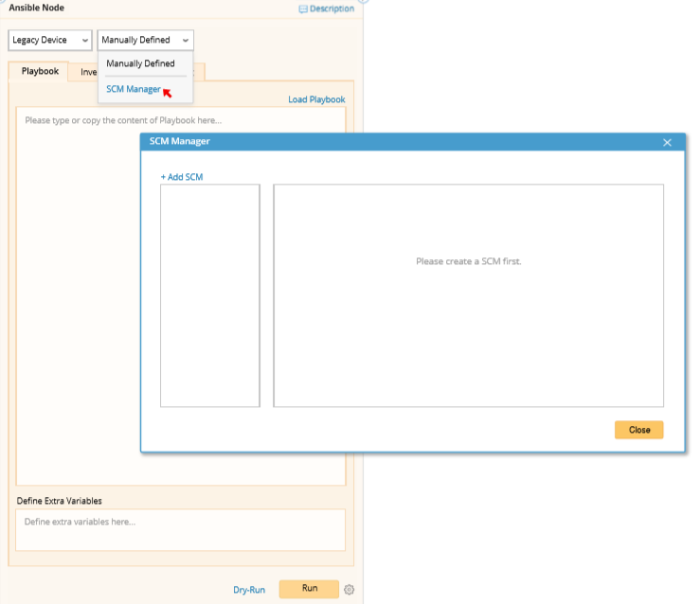Viewport: 700px width, 604px height.
Task: Close the SCM Manager dialog with X
Action: pyautogui.click(x=667, y=142)
